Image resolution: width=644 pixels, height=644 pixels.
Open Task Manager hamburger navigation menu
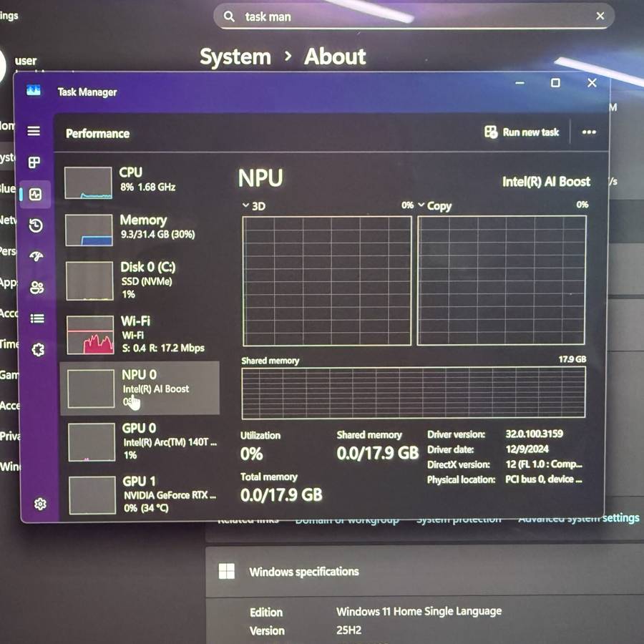[34, 131]
